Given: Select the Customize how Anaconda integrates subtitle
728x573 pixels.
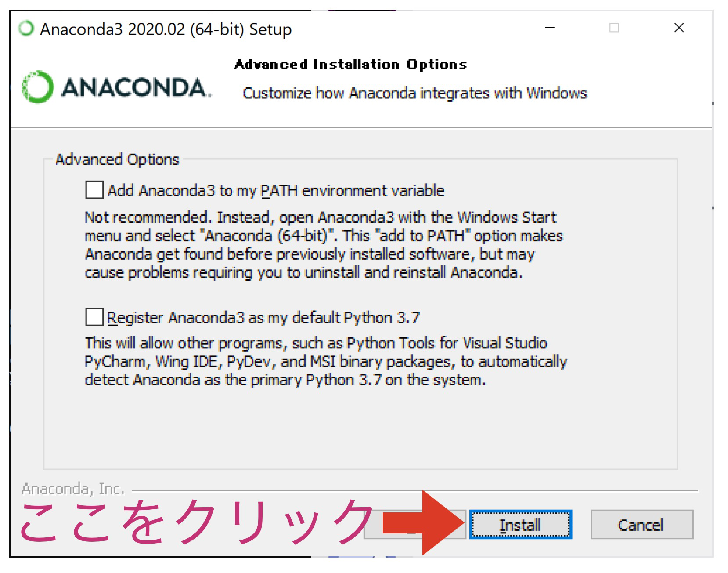Looking at the screenshot, I should 415,93.
